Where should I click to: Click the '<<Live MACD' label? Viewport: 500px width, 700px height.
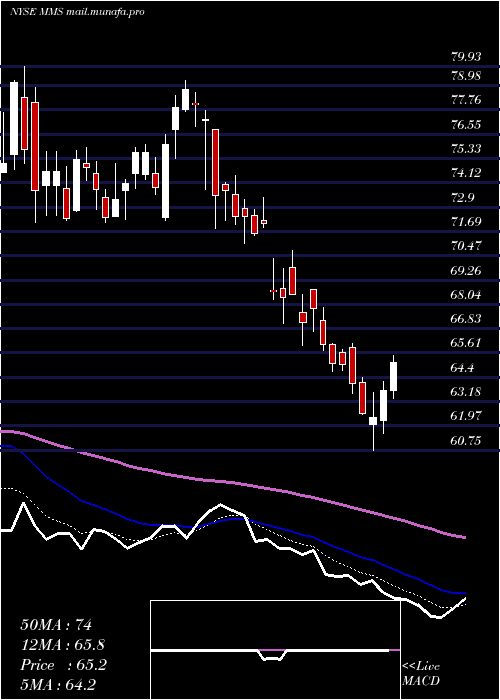pos(421,674)
